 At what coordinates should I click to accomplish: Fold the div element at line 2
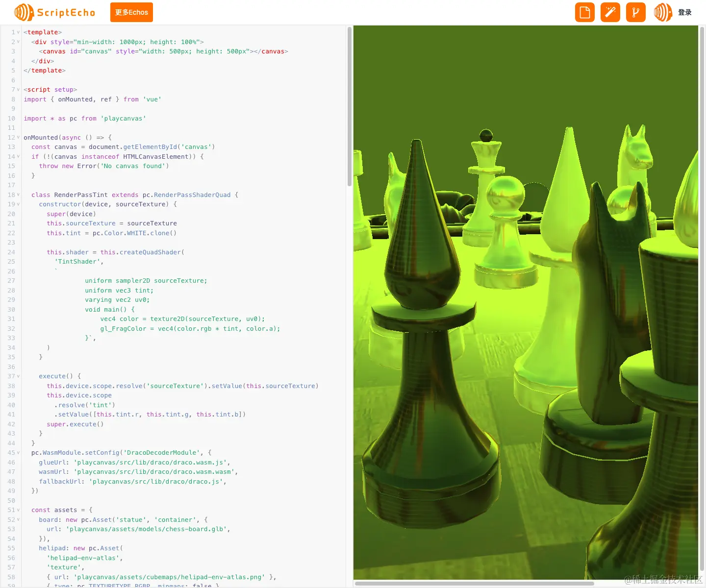19,42
